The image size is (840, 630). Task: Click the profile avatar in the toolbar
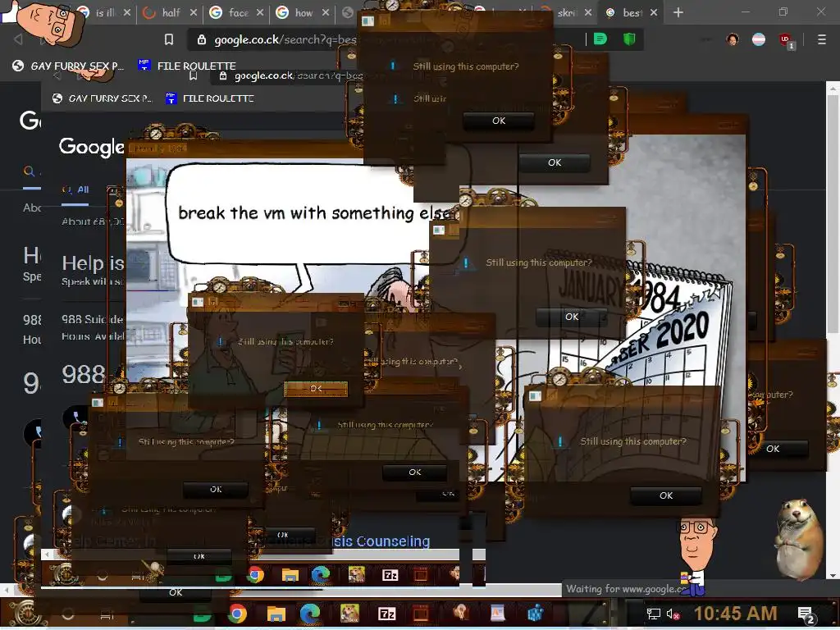[733, 39]
